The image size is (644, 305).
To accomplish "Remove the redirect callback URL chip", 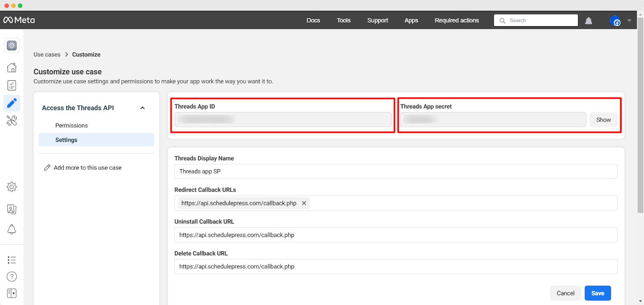I will (304, 203).
